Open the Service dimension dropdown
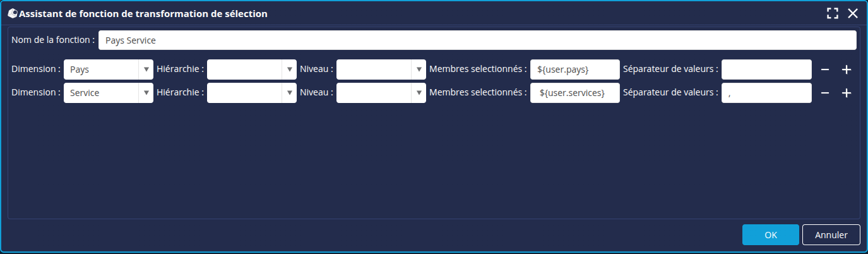 (146, 93)
